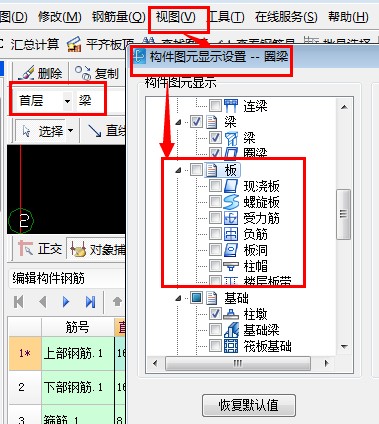This screenshot has width=379, height=424.
Task: Select the 下部钢筋.1 row cell
Action: click(78, 387)
